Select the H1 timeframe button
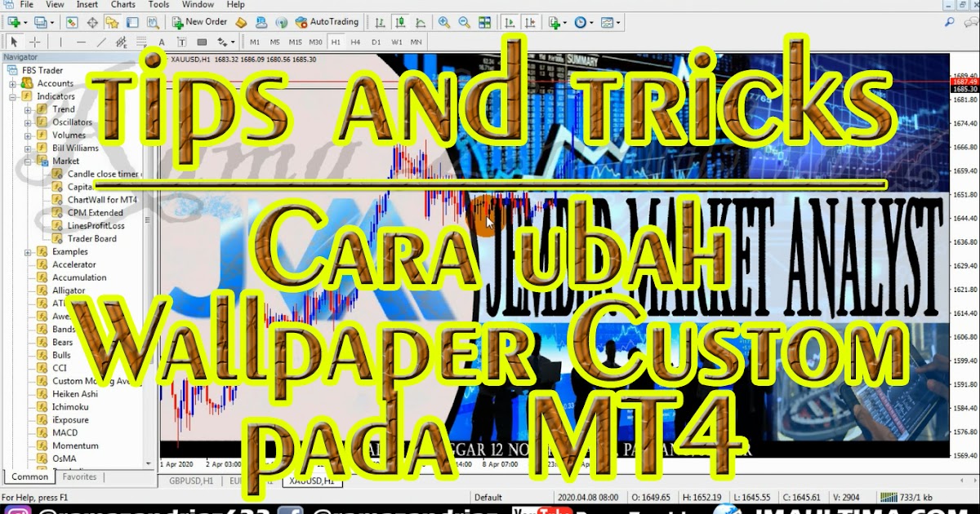Image resolution: width=980 pixels, height=514 pixels. click(336, 42)
